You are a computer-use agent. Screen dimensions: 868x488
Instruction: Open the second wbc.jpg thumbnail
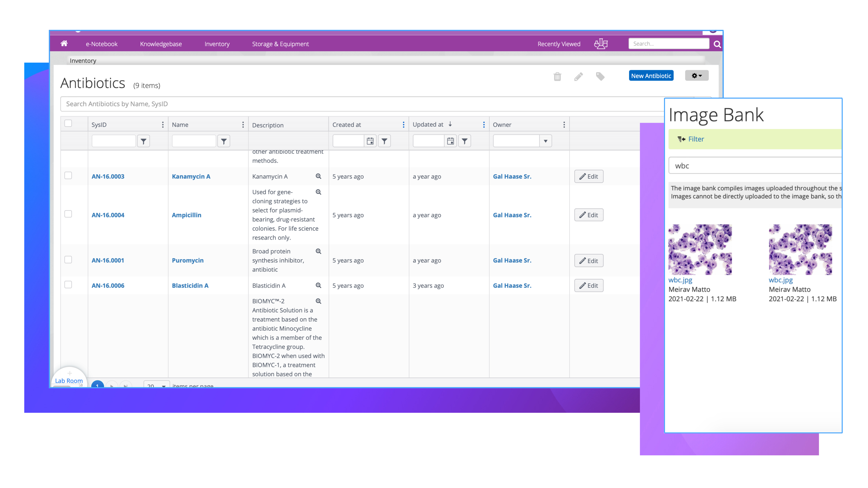(800, 250)
